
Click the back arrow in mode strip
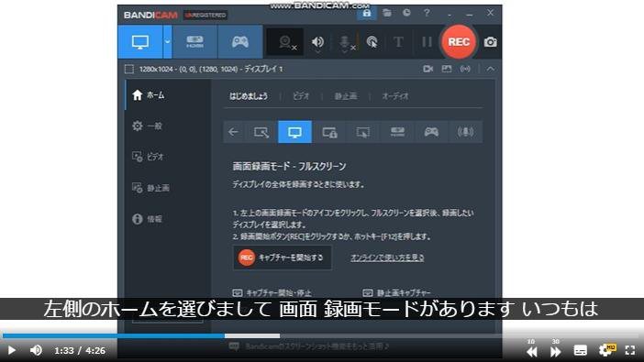point(233,132)
